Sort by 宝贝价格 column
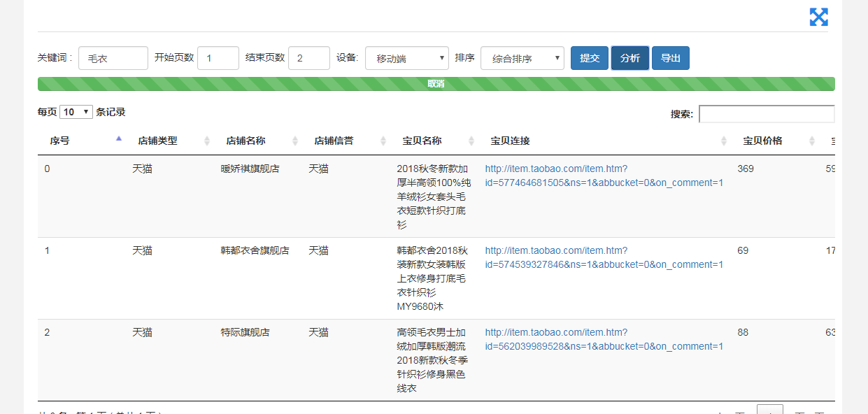The width and height of the screenshot is (868, 414). [811, 141]
